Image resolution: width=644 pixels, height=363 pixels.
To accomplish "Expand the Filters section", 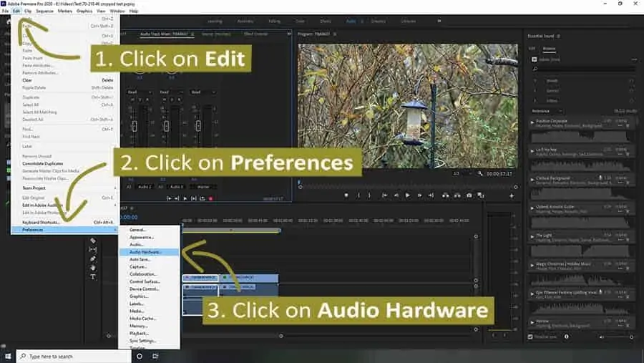I will coord(535,101).
